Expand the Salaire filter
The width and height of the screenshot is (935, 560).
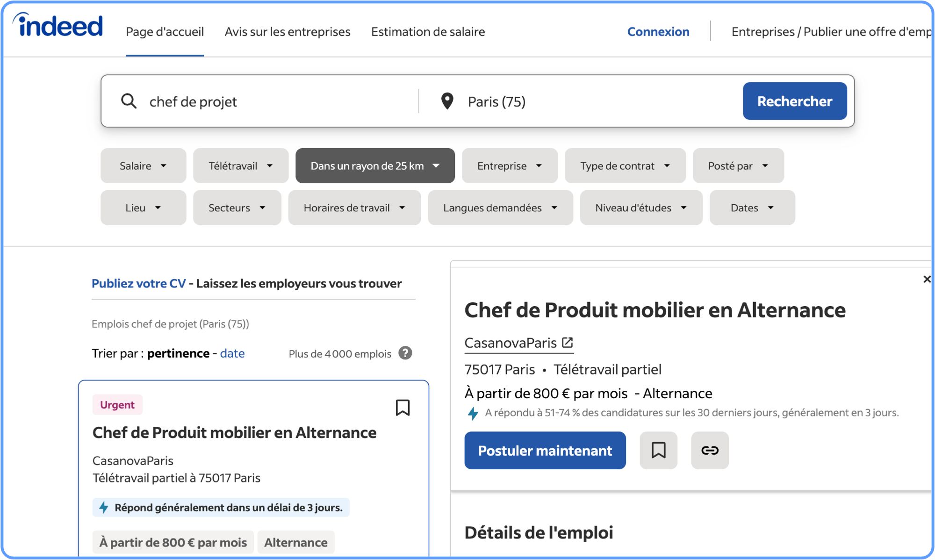tap(143, 165)
